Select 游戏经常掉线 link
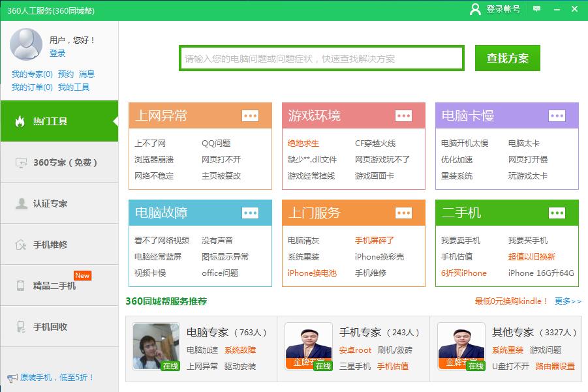 tap(311, 175)
